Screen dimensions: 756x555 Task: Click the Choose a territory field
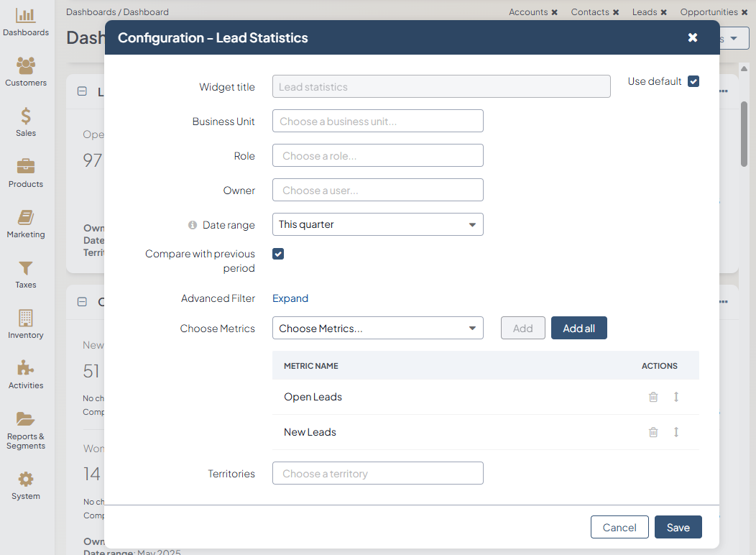378,474
